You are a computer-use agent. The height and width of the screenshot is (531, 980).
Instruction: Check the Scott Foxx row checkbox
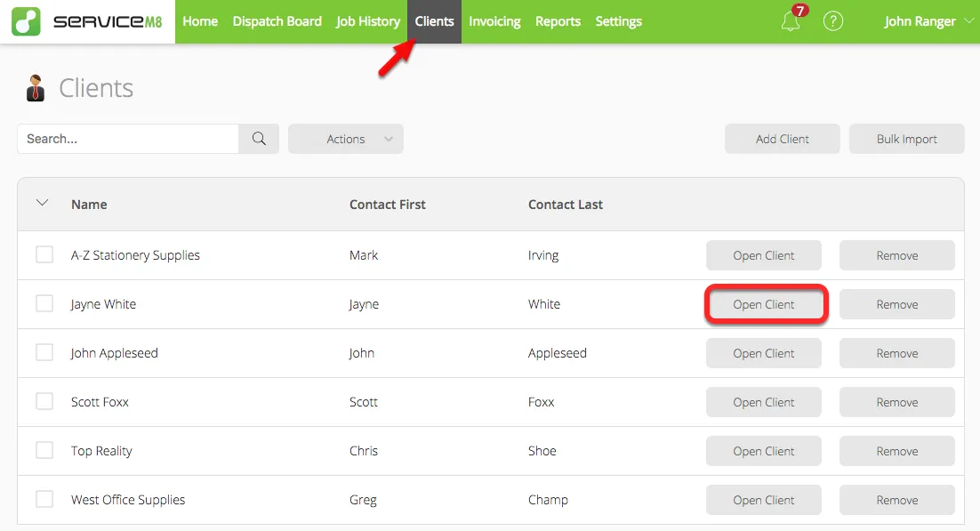pyautogui.click(x=44, y=402)
